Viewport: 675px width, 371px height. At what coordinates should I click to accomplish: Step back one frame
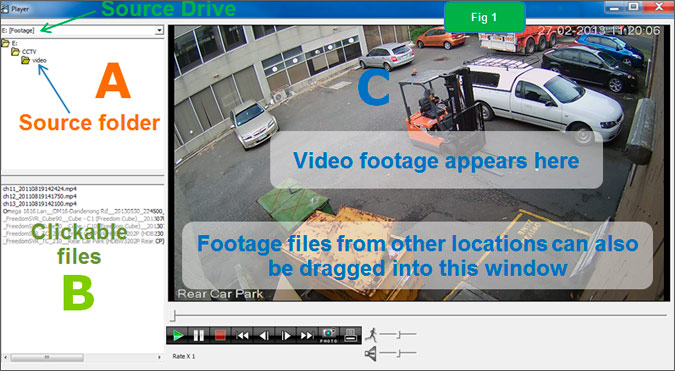point(264,335)
